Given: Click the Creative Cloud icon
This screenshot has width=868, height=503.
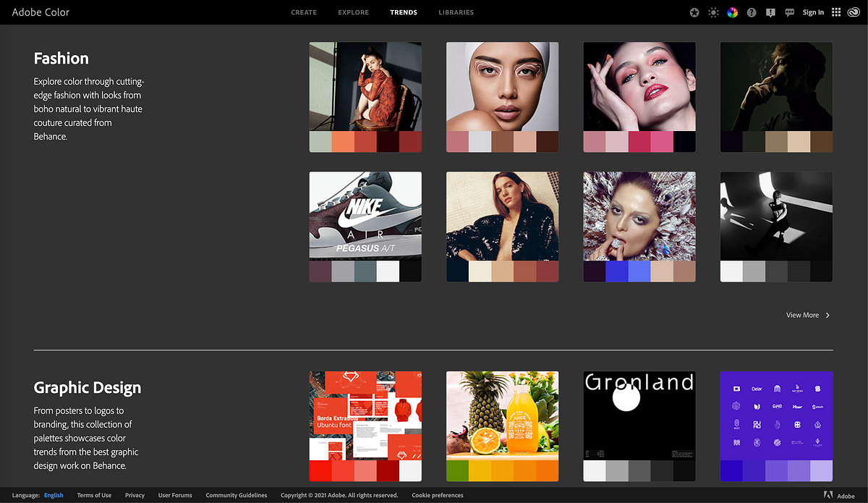Looking at the screenshot, I should click(854, 12).
